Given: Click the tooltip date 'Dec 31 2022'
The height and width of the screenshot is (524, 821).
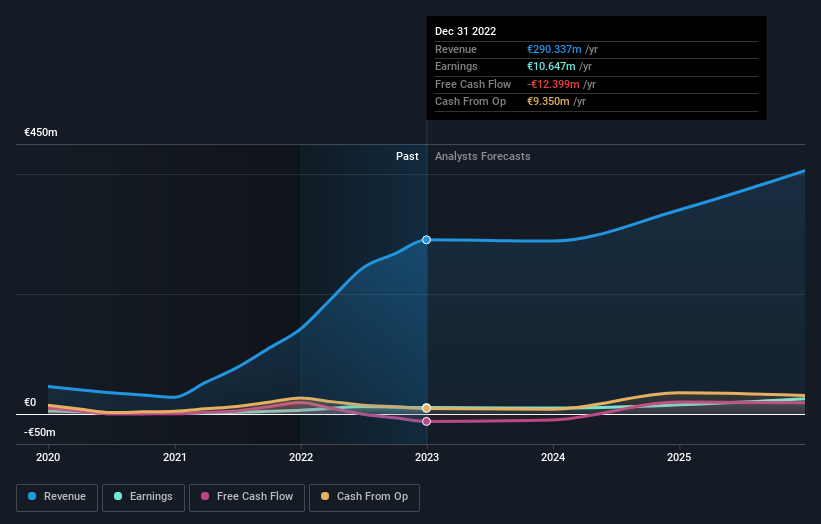Looking at the screenshot, I should [x=465, y=31].
